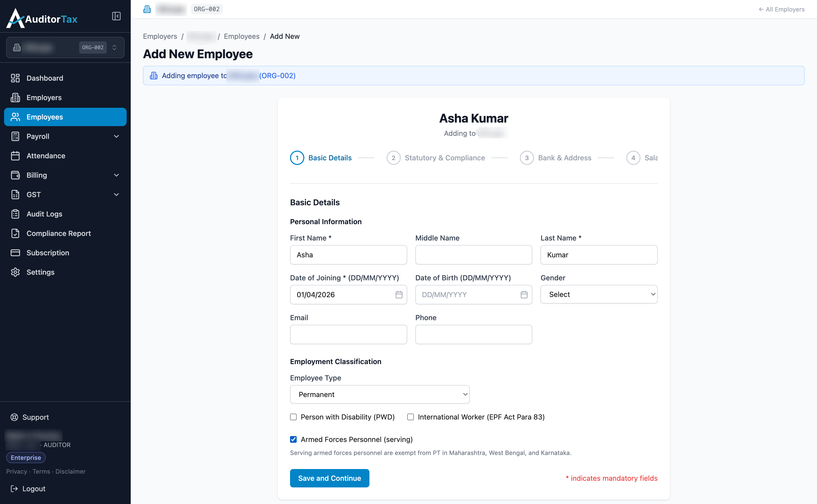Focus the Email input field

[348, 334]
